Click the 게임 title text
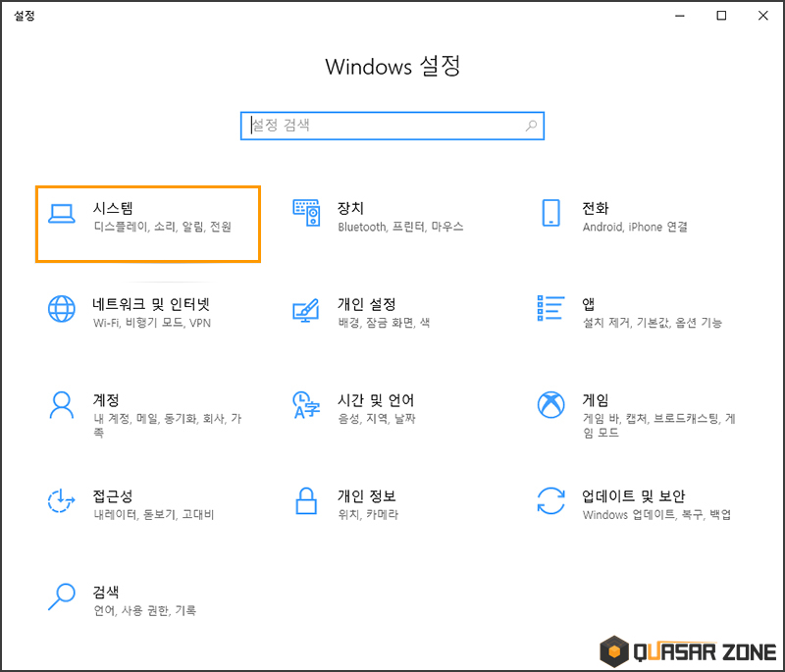This screenshot has width=785, height=672. 596,400
